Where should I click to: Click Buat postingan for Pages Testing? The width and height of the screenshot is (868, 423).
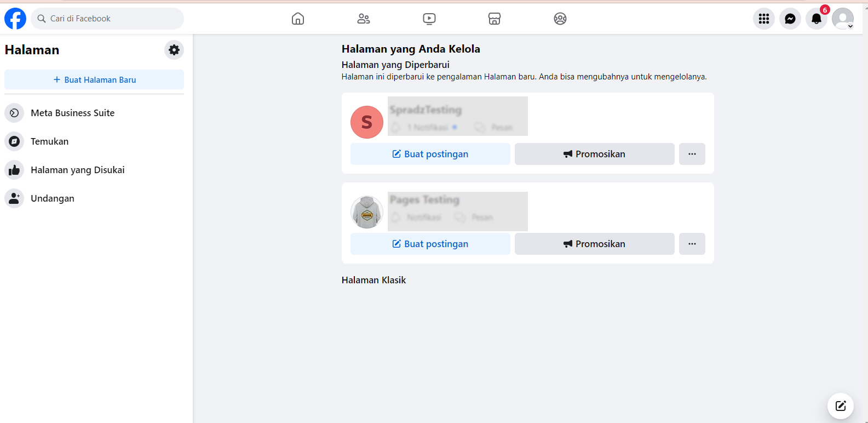click(430, 244)
